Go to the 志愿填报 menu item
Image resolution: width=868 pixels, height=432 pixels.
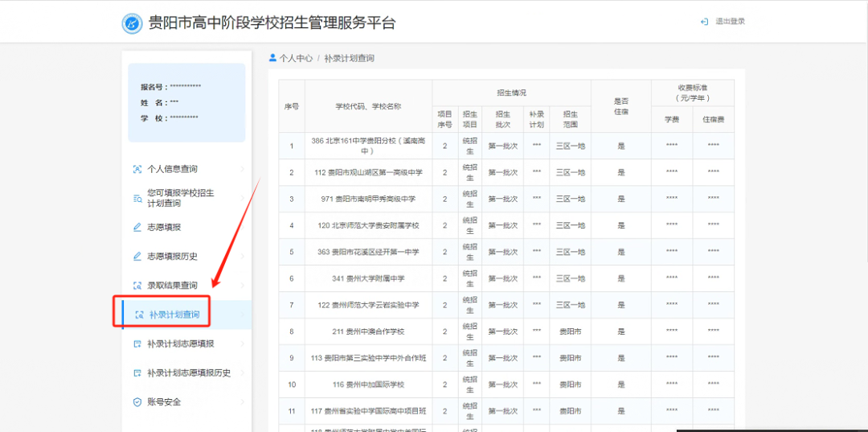pos(186,227)
